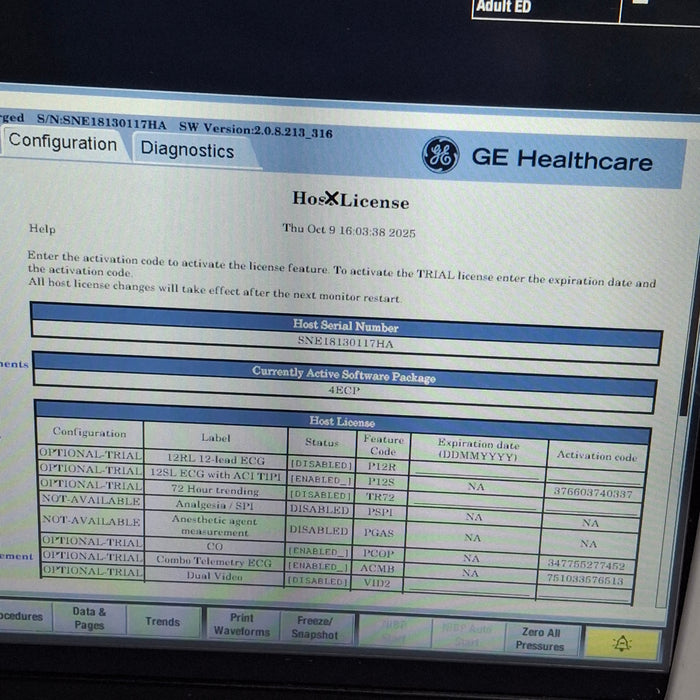Click the CO label cell
The width and height of the screenshot is (700, 700).
coord(214,546)
